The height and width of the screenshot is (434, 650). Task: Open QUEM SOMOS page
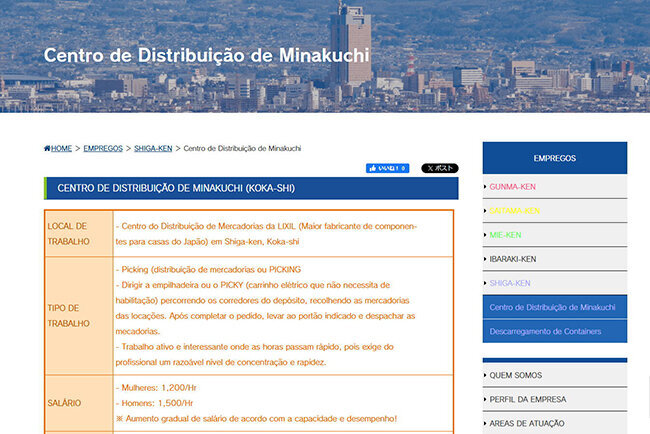point(515,376)
